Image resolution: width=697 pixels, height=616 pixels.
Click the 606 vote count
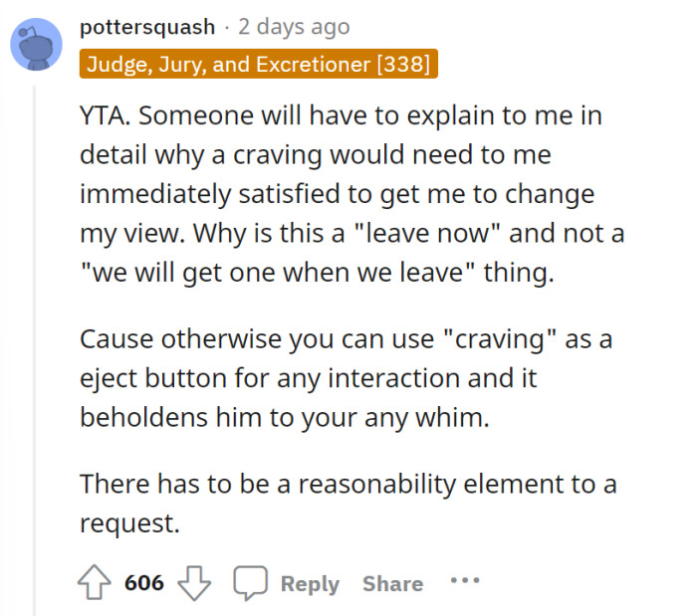coord(144,583)
